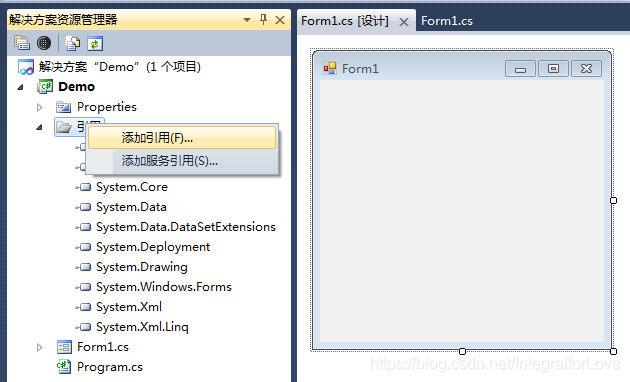
Task: Close the Form1.cs [设计] tab
Action: coord(404,22)
